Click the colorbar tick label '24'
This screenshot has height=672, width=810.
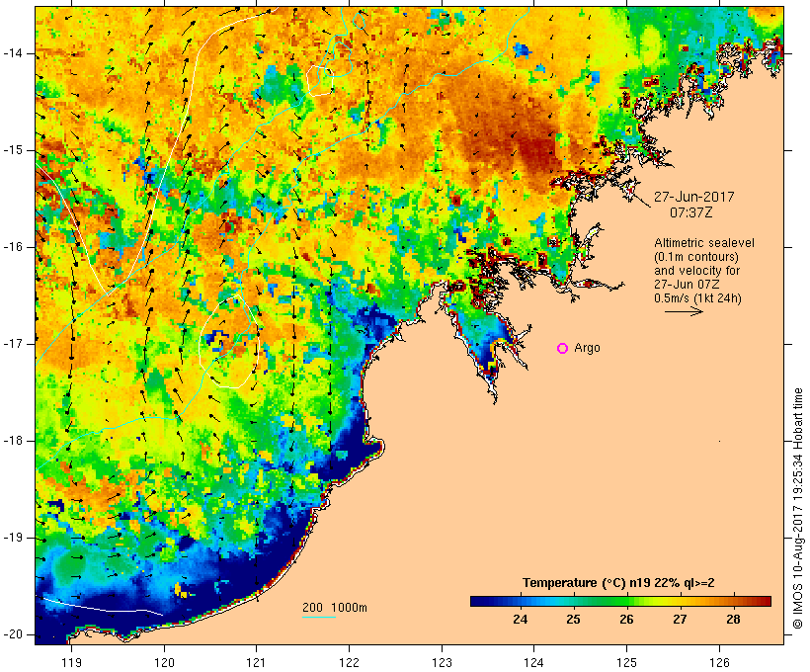click(521, 619)
